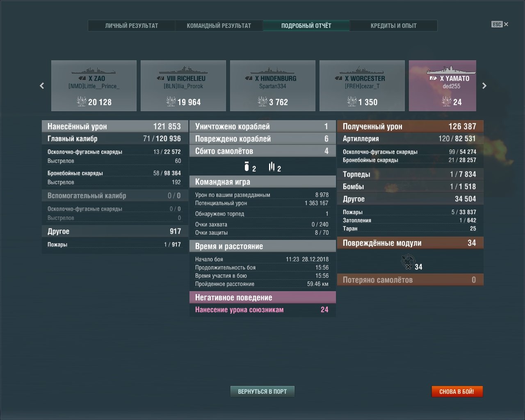This screenshot has width=525, height=420.
Task: Click the Негативное поведение header
Action: click(262, 297)
